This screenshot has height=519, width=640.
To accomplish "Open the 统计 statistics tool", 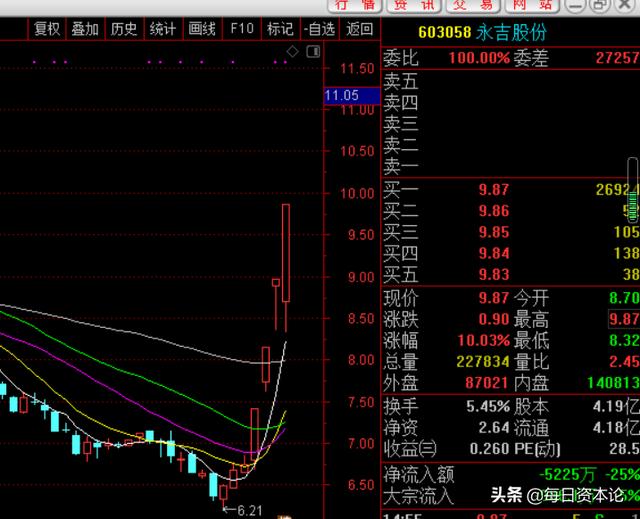I will [x=163, y=29].
